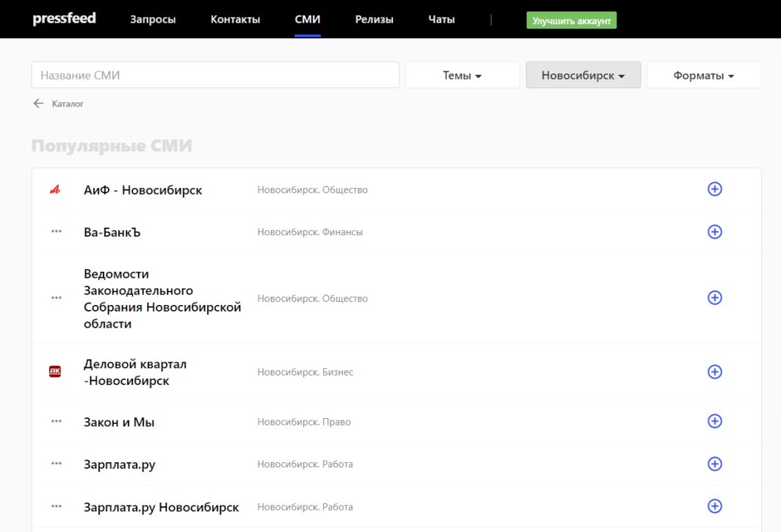This screenshot has width=781, height=532.
Task: Click the АиФ red logo icon
Action: [55, 190]
